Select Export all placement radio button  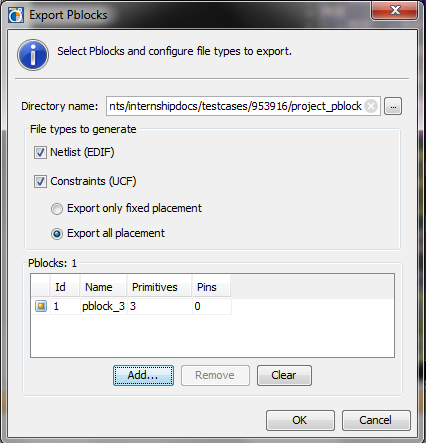point(57,234)
